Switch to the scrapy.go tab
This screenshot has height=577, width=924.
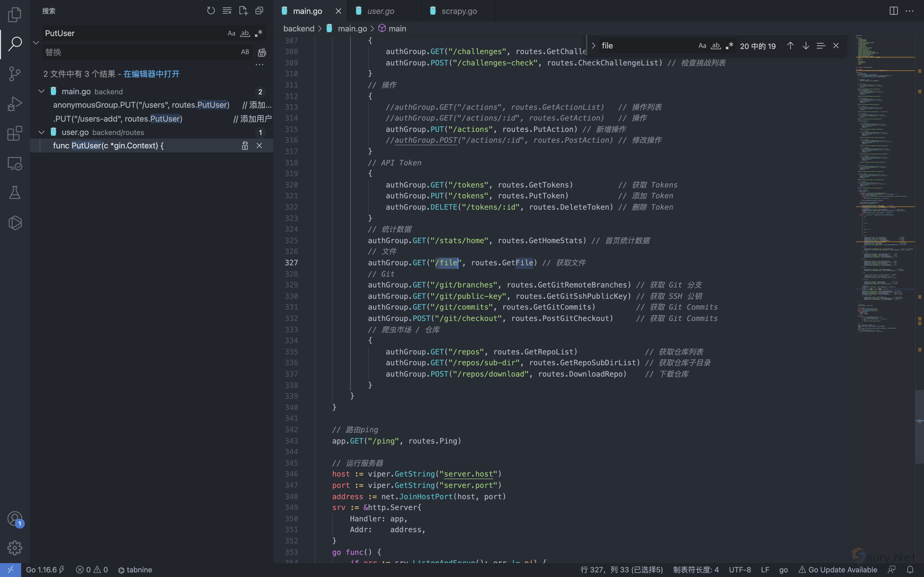click(x=459, y=11)
